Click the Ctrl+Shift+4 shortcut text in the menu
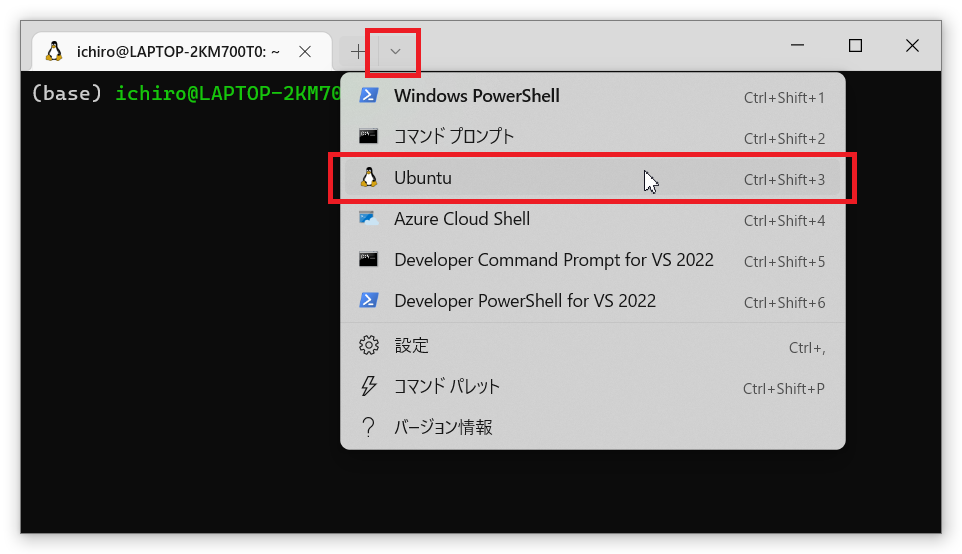 pyautogui.click(x=784, y=220)
